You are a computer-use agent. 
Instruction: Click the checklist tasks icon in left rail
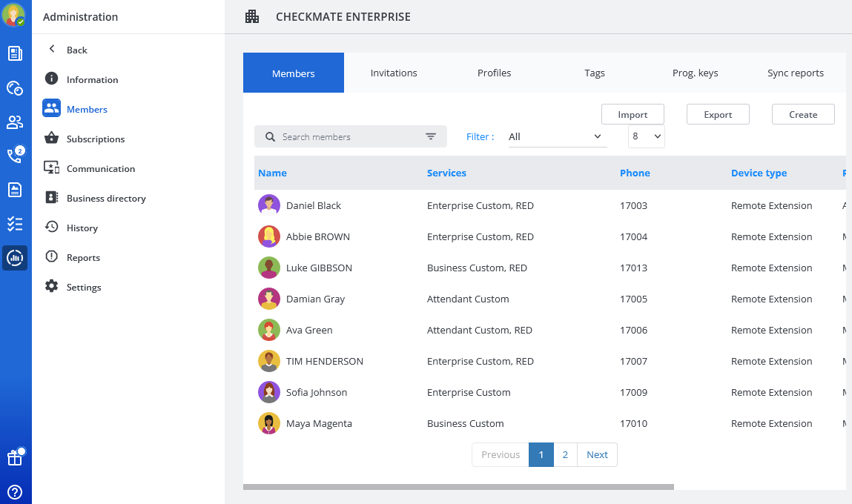(15, 224)
